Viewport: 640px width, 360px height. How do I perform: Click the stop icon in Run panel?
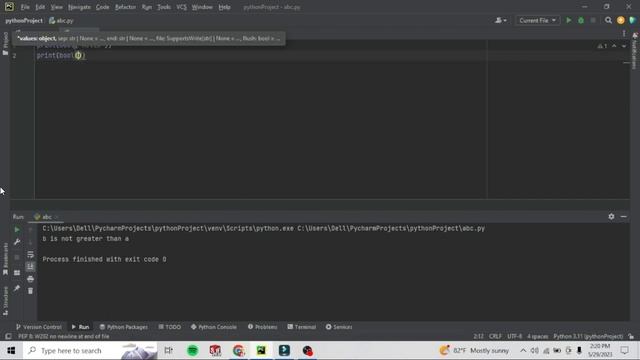click(x=17, y=257)
